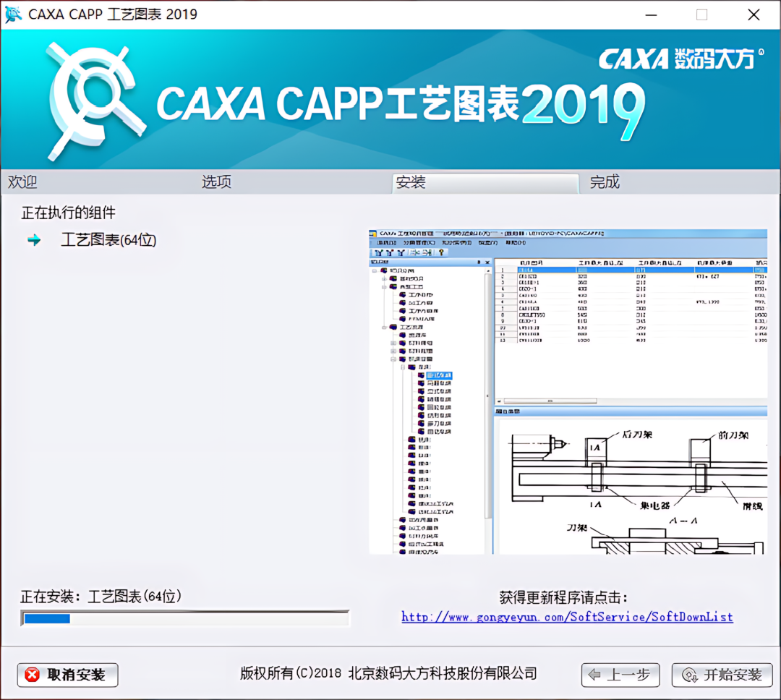Click the 版权所有 (C)2018 copyright text
Image resolution: width=781 pixels, height=700 pixels.
click(x=388, y=673)
